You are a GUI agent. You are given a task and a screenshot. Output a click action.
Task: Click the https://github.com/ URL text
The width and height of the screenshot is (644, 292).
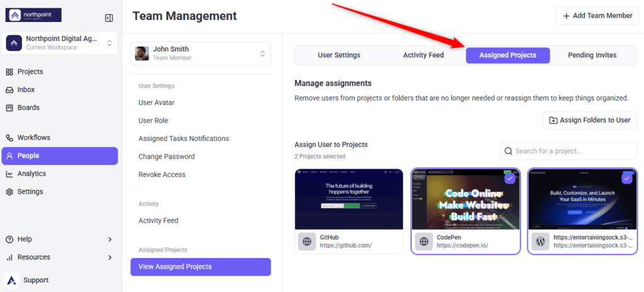pyautogui.click(x=346, y=245)
